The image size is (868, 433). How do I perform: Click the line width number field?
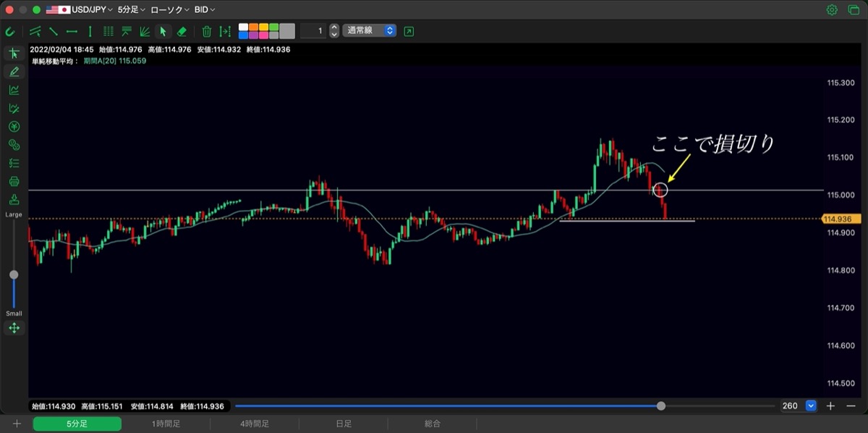point(313,31)
